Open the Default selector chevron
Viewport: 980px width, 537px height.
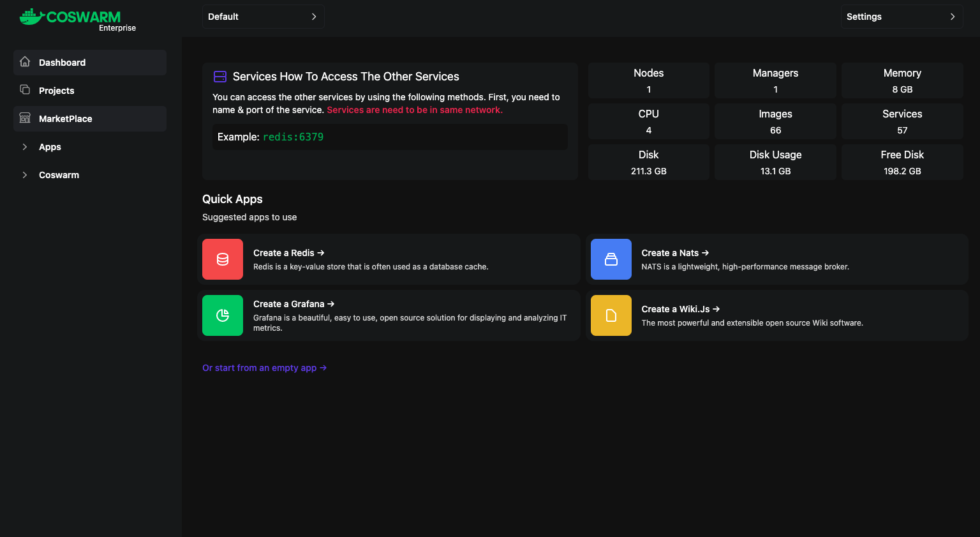click(314, 17)
